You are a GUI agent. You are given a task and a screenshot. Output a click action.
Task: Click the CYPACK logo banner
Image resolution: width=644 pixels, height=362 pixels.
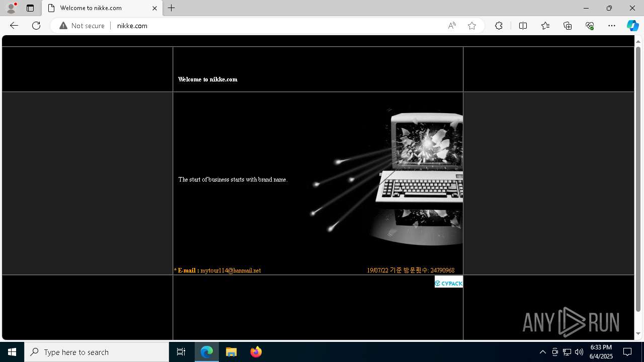point(449,282)
